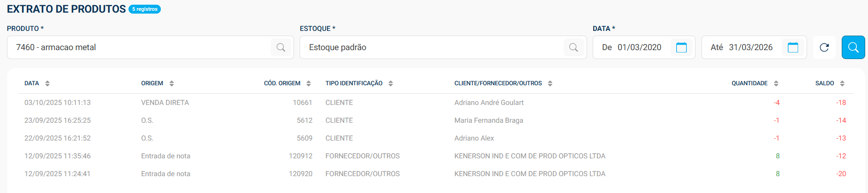The image size is (868, 193).
Task: Sort table by Quantidade column
Action: click(776, 83)
